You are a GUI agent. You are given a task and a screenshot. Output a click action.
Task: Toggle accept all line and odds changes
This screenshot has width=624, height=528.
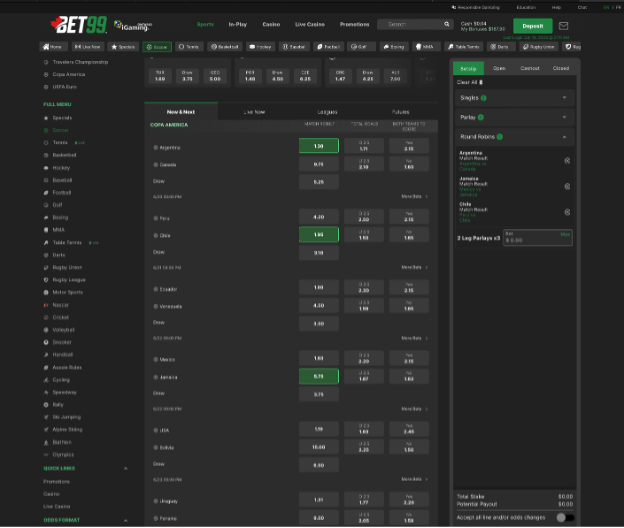point(565,517)
